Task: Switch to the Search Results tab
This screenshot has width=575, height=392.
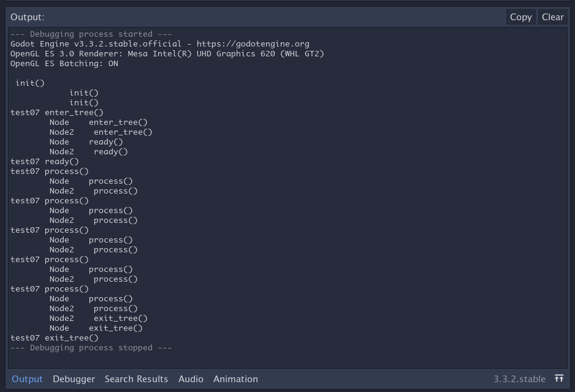Action: [136, 379]
